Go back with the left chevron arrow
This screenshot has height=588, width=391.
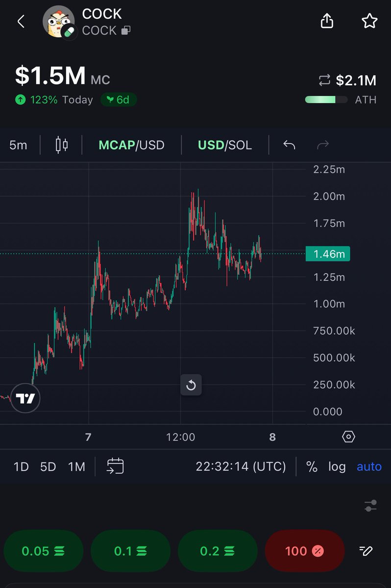(x=21, y=22)
